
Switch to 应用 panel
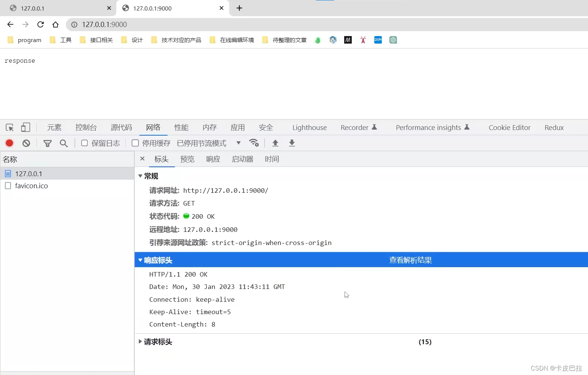click(x=238, y=127)
